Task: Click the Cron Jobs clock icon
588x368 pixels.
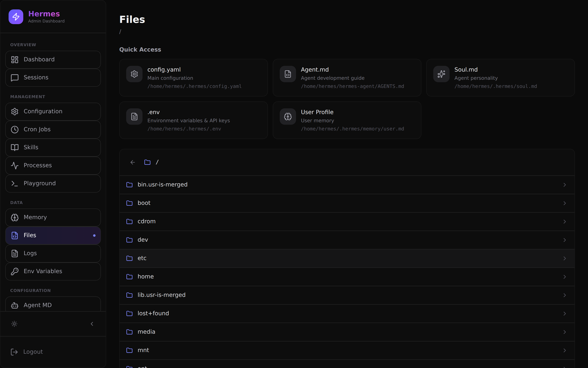Action: click(x=15, y=130)
